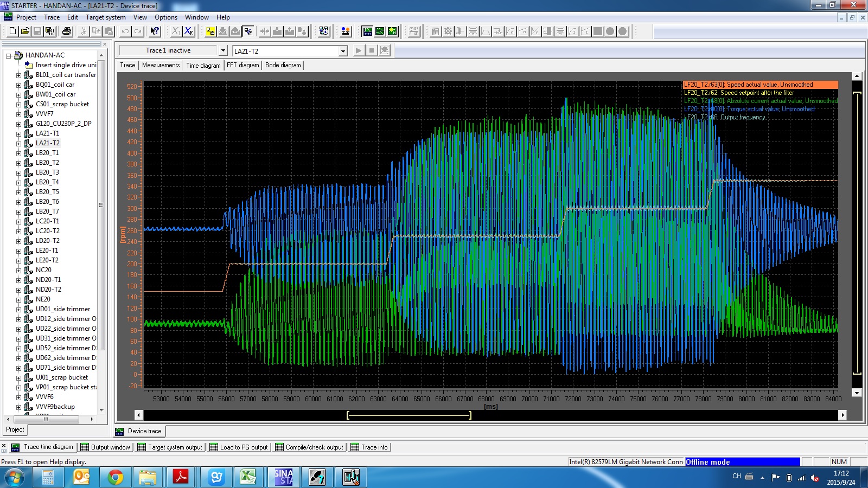The image size is (868, 488).
Task: Select the UJ01_scrap bucket tree item
Action: click(61, 377)
